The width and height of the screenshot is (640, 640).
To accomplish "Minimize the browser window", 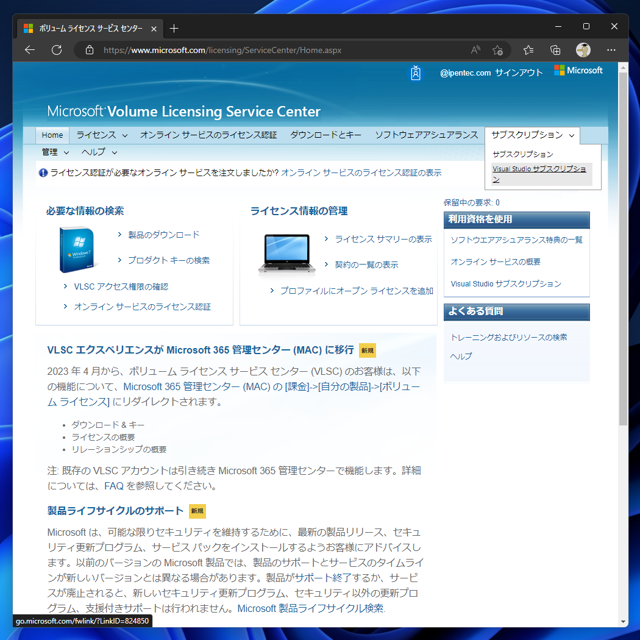I will 558,27.
